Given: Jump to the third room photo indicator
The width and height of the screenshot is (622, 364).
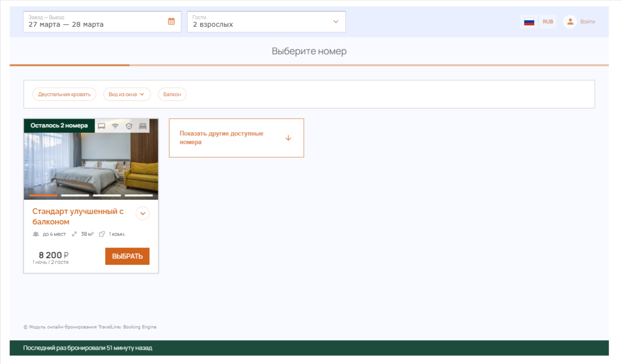Looking at the screenshot, I should (107, 195).
